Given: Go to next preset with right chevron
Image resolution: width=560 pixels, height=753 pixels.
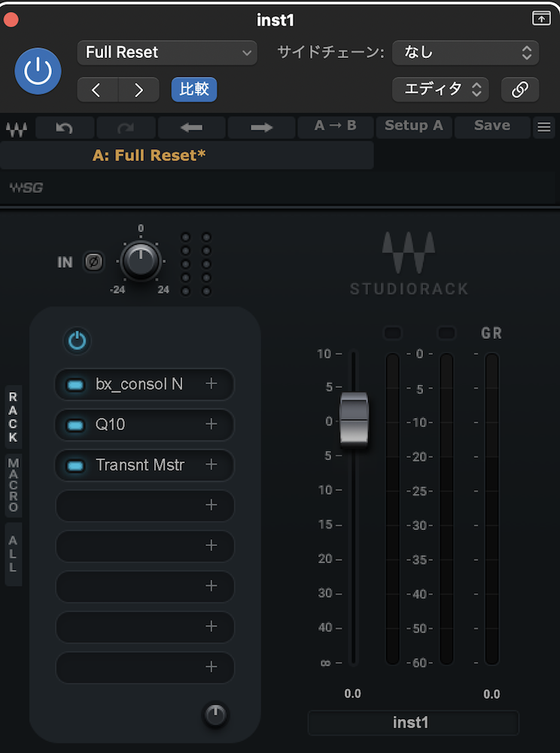Looking at the screenshot, I should (x=138, y=90).
